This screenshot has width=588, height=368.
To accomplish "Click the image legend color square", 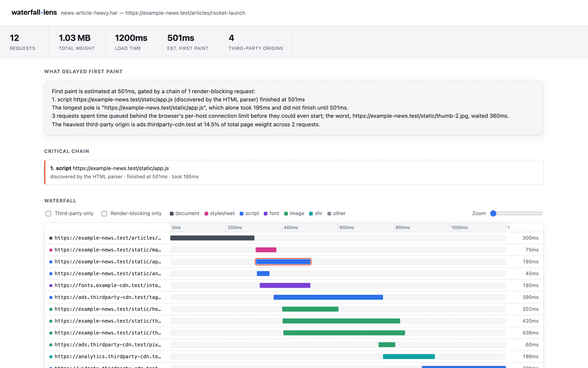I will pyautogui.click(x=286, y=213).
